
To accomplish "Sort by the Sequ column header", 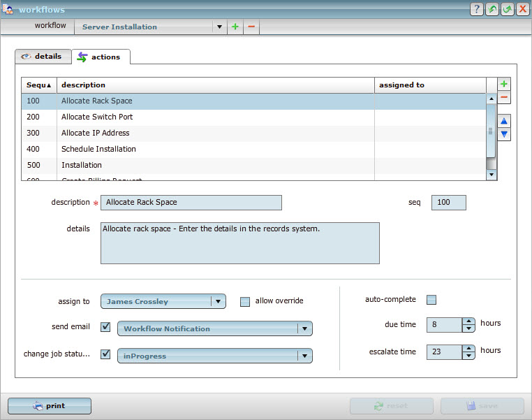I will tap(39, 85).
